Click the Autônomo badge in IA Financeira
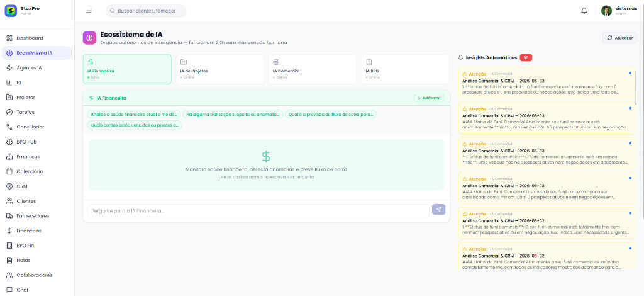Screen dimensions: 644x296 click(x=429, y=98)
